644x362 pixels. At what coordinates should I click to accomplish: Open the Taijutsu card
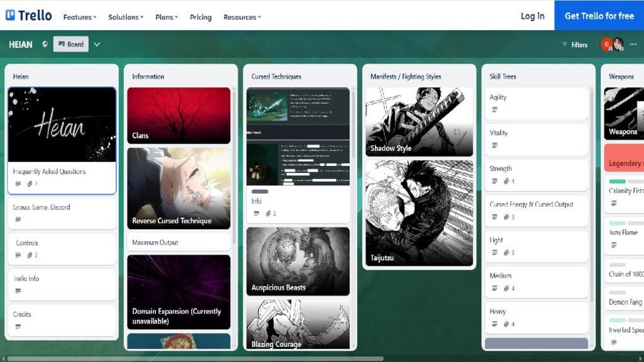click(x=419, y=213)
